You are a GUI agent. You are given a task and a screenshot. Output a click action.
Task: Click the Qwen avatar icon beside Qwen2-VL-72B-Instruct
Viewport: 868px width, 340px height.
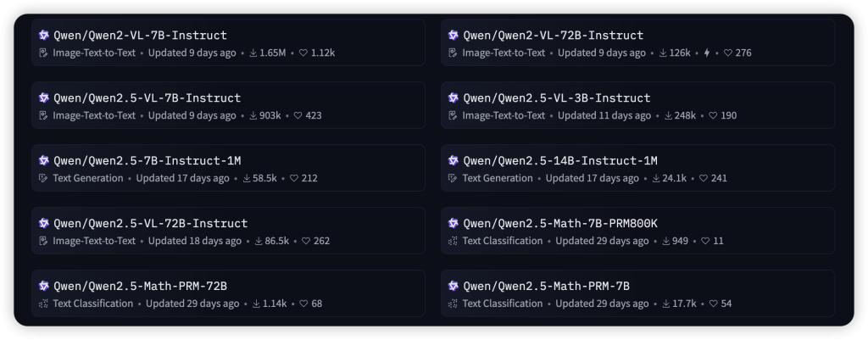[x=453, y=36]
